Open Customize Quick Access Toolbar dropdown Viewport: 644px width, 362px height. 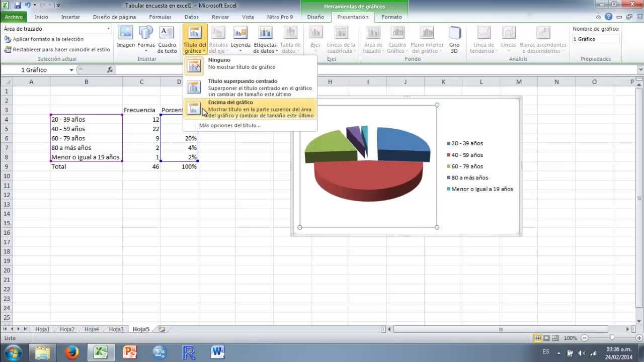coord(58,6)
